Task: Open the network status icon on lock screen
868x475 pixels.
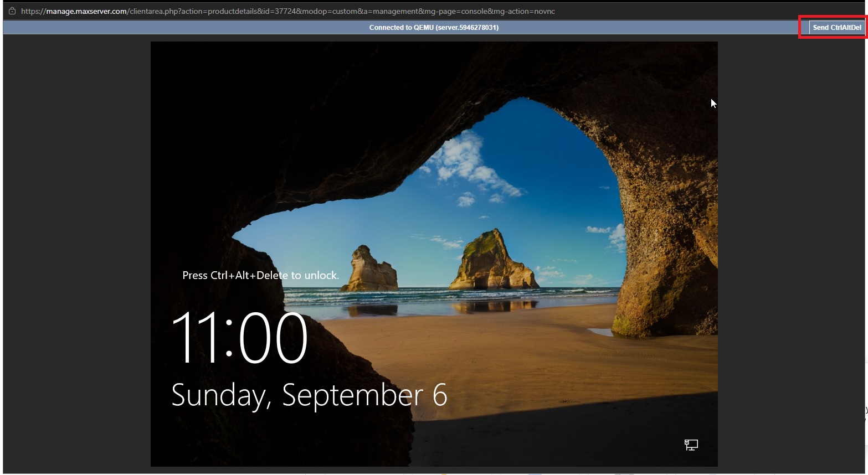Action: click(x=691, y=445)
